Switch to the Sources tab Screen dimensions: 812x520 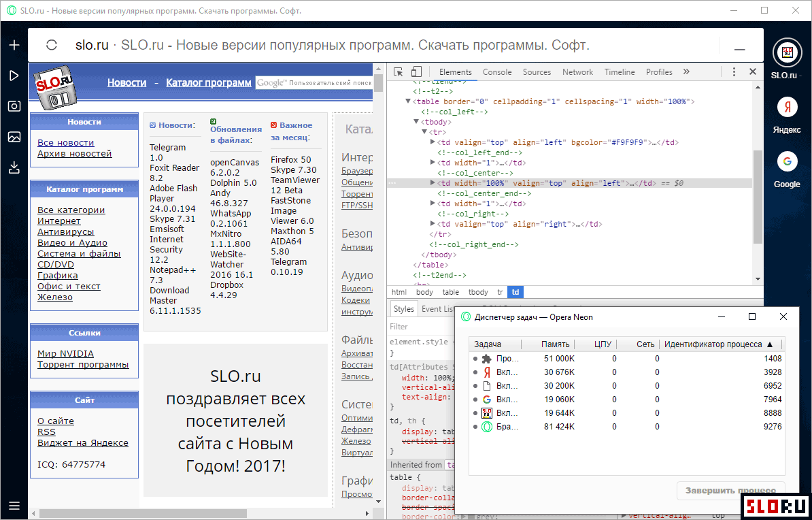537,72
